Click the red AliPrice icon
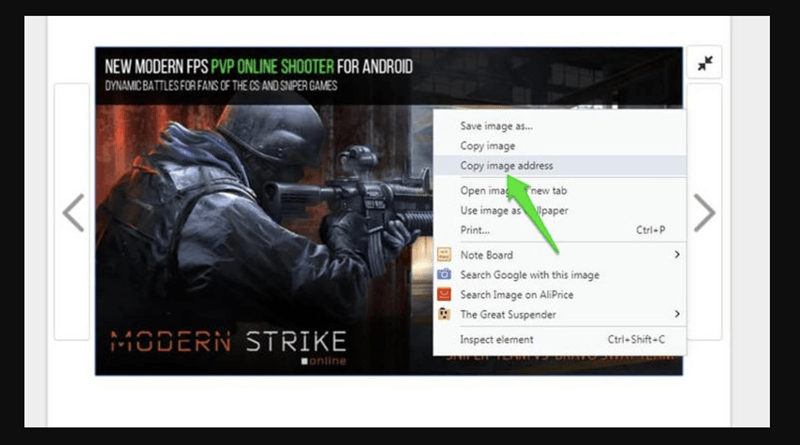800x445 pixels. [x=445, y=295]
